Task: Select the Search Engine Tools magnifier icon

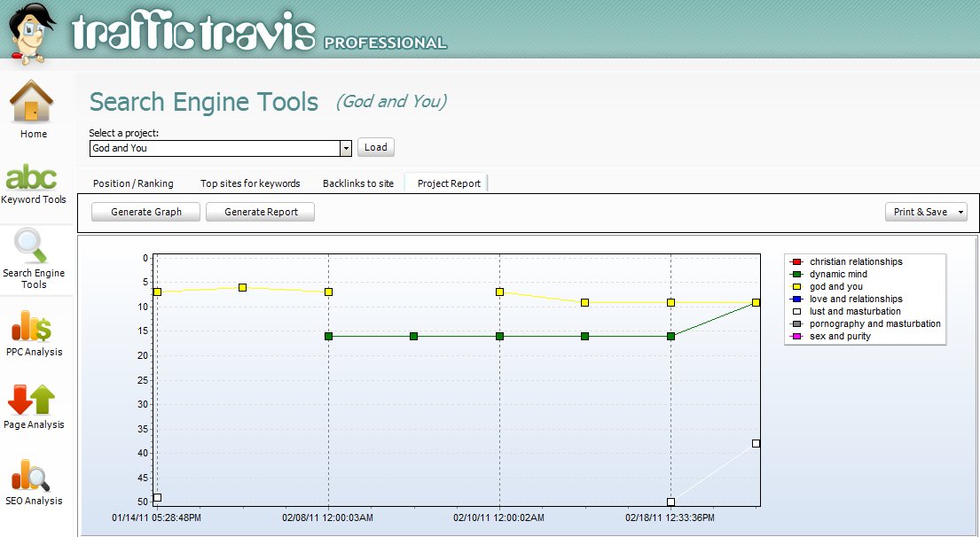Action: coord(33,246)
